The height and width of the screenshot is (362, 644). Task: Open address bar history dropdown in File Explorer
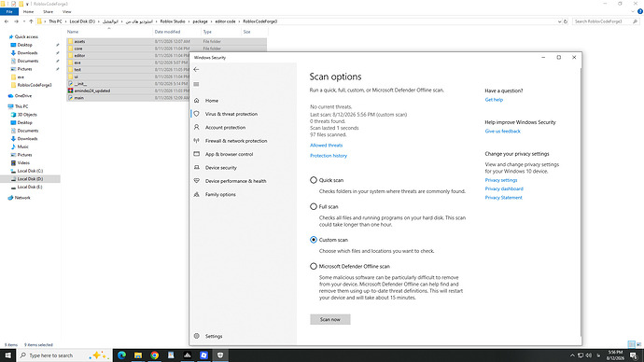point(559,21)
